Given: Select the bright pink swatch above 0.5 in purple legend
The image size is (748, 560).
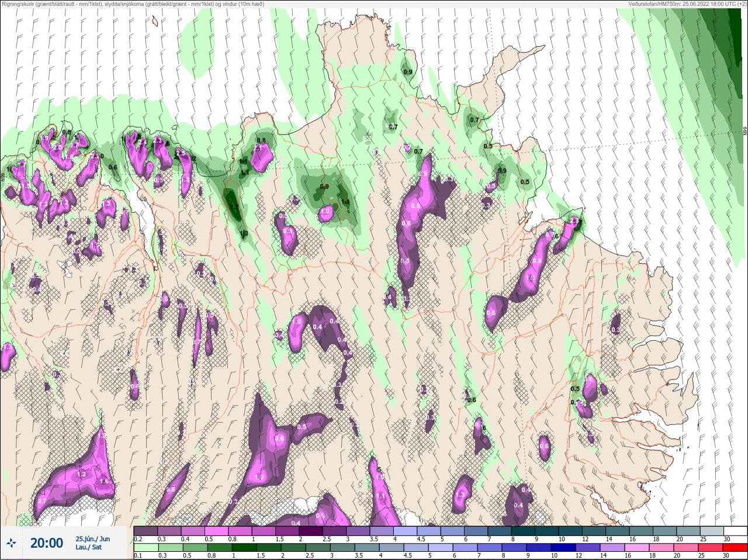Looking at the screenshot, I should (x=217, y=531).
